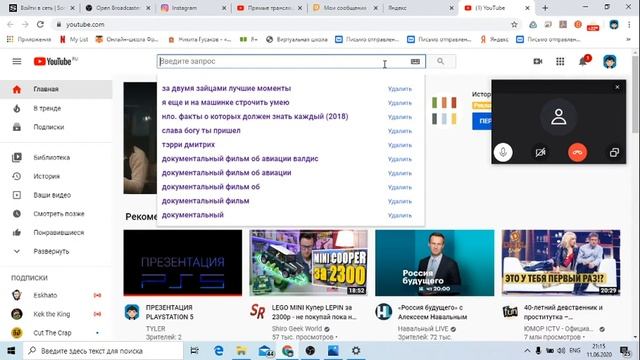Open История in the sidebar
This screenshot has width=640, height=360.
click(56, 176)
